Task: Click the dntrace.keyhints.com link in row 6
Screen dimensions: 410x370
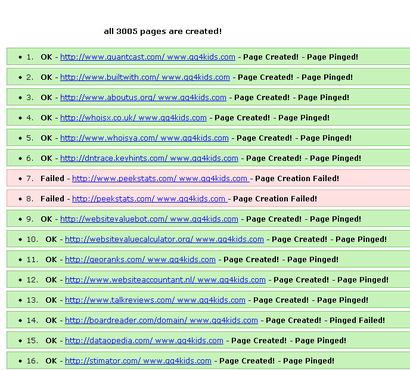Action: 149,158
